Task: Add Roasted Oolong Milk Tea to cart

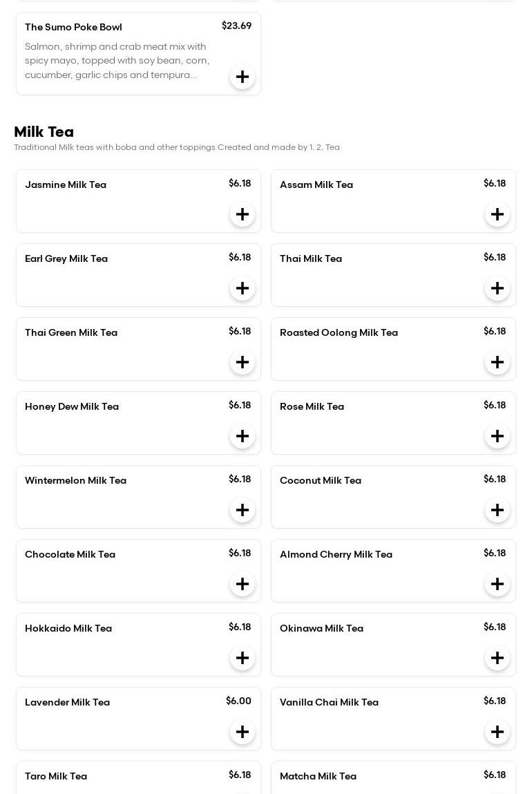Action: pos(497,362)
